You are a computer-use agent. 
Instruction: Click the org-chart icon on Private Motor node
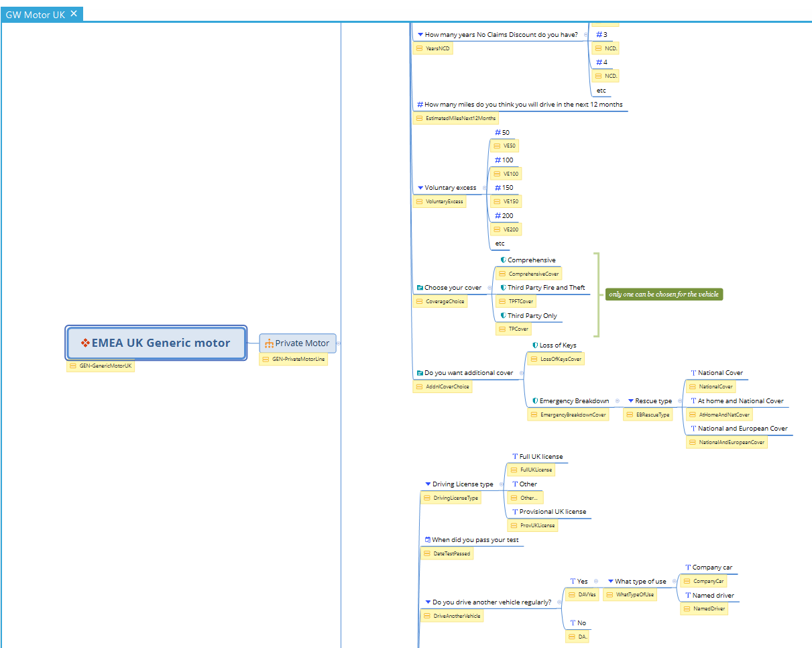269,343
